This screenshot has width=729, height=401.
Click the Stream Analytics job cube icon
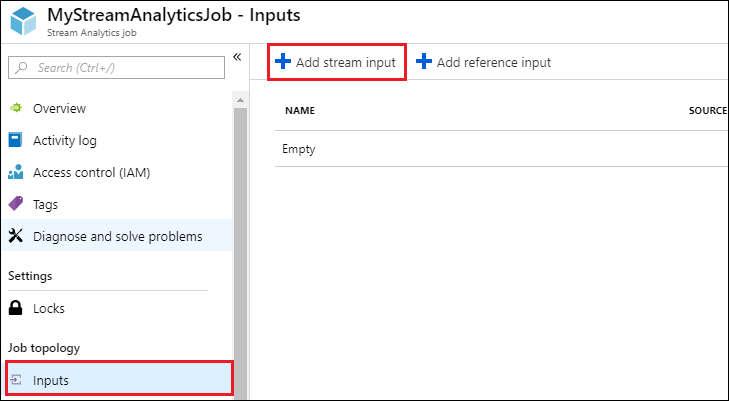[x=23, y=21]
